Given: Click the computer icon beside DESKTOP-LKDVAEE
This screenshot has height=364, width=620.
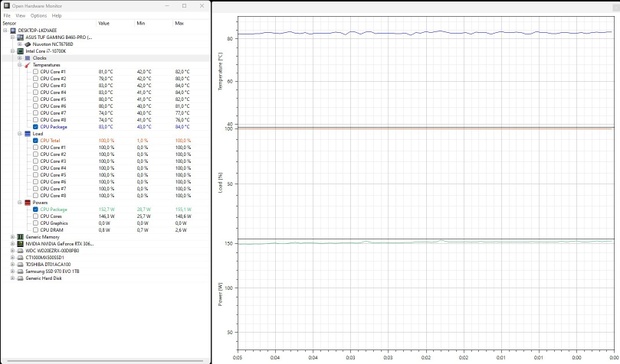Looking at the screenshot, I should pyautogui.click(x=13, y=30).
